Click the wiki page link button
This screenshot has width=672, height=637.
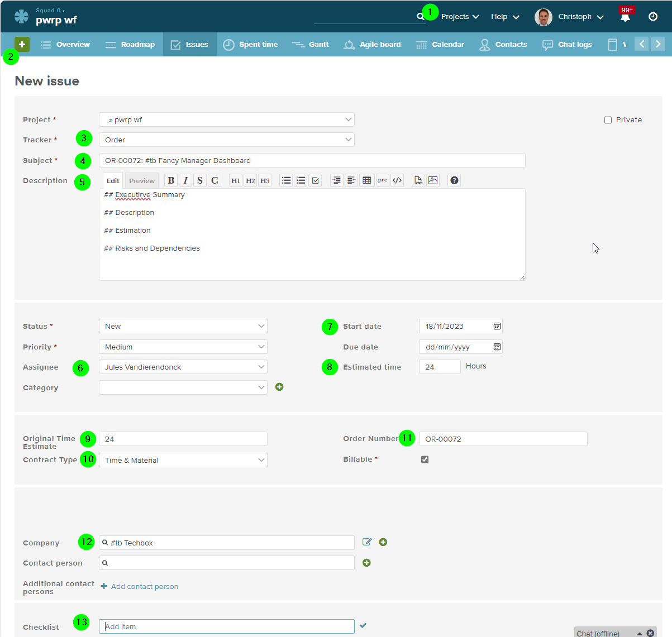(418, 180)
